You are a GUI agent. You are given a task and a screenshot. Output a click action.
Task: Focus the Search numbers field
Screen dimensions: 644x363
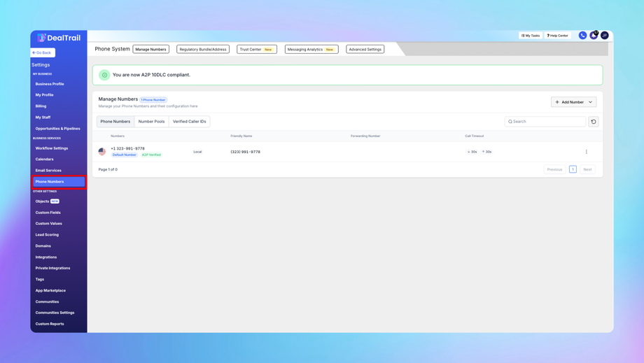[x=545, y=122]
